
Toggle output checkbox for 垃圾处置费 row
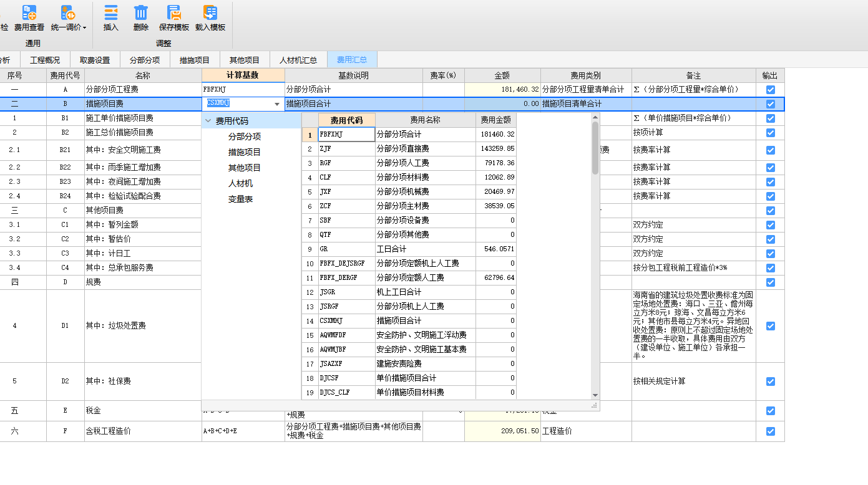(771, 326)
